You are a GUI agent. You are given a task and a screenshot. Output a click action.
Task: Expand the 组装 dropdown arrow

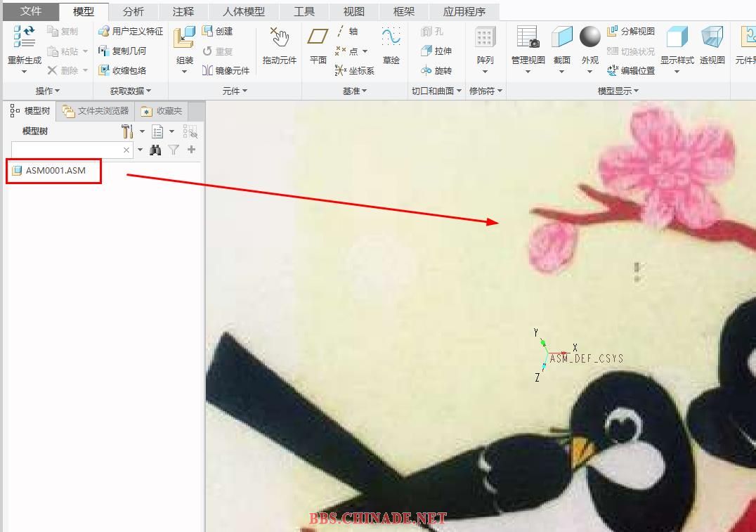[x=185, y=72]
